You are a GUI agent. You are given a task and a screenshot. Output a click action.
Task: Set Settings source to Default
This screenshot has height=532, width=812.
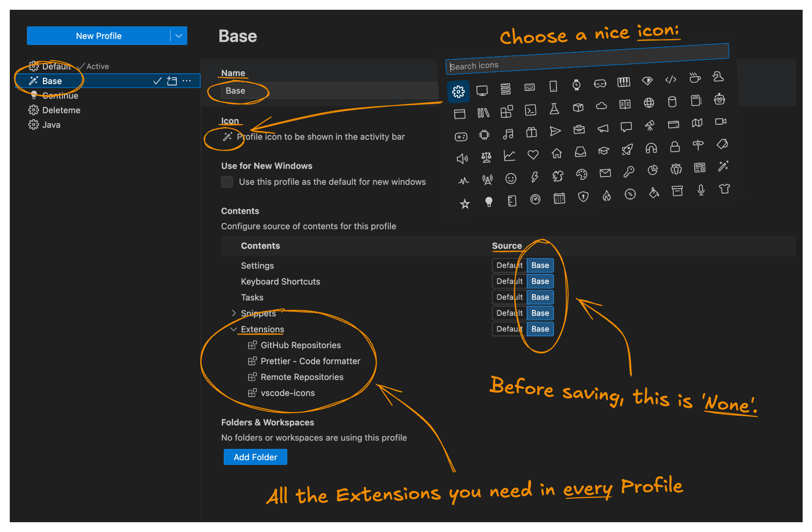coord(510,266)
